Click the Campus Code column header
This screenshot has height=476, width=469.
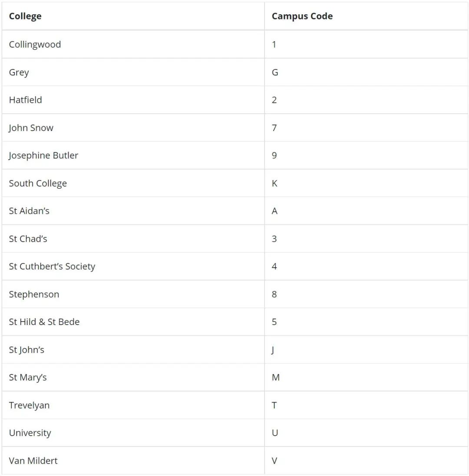[x=302, y=16]
